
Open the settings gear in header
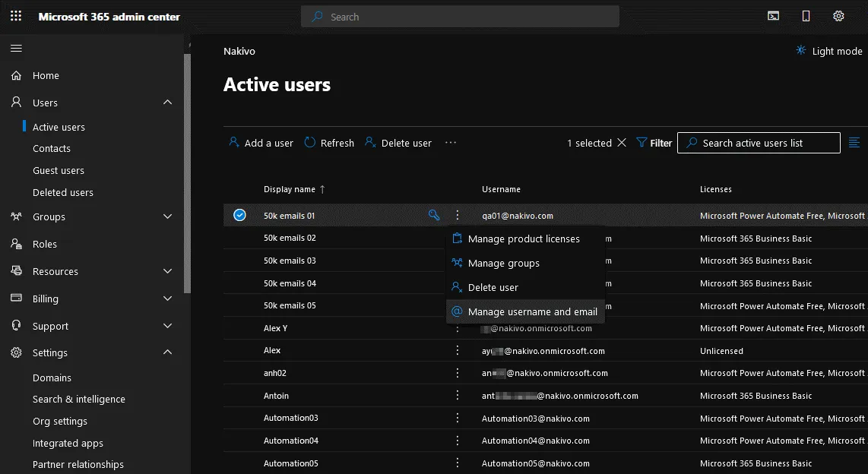pyautogui.click(x=838, y=16)
